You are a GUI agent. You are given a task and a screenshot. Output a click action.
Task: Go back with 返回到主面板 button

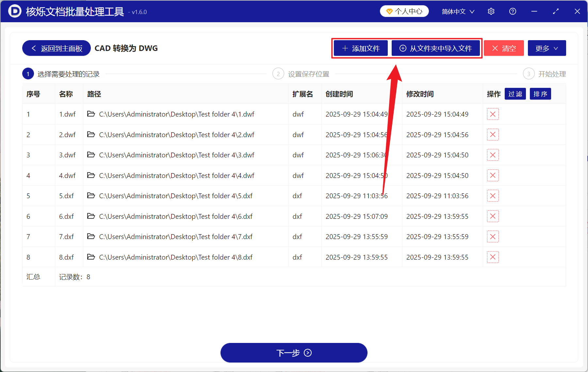click(x=56, y=48)
